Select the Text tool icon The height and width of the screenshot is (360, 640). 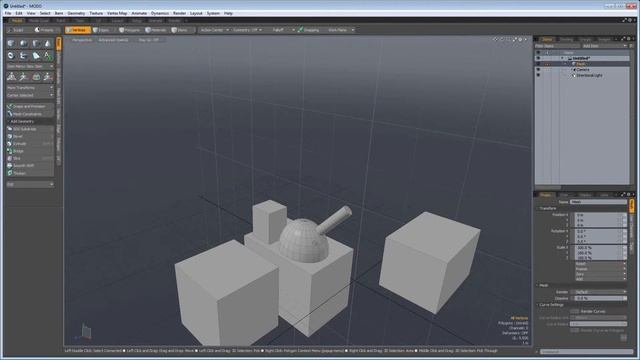point(48,56)
